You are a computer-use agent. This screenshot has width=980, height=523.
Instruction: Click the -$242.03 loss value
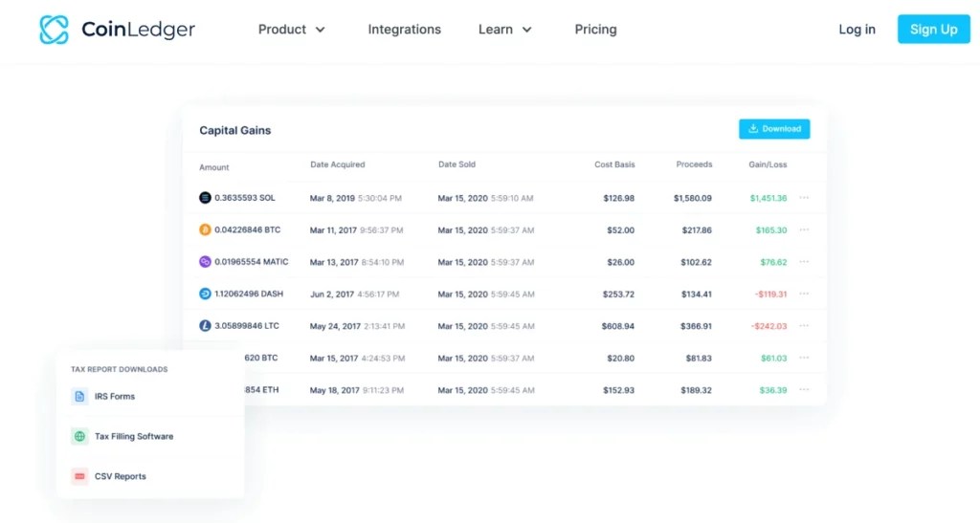point(769,326)
